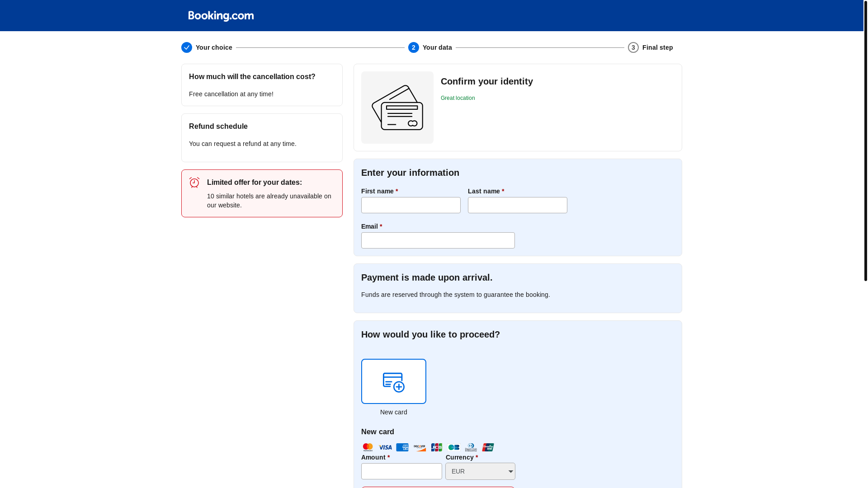
Task: Click the UnionPay logo icon
Action: [x=488, y=447]
